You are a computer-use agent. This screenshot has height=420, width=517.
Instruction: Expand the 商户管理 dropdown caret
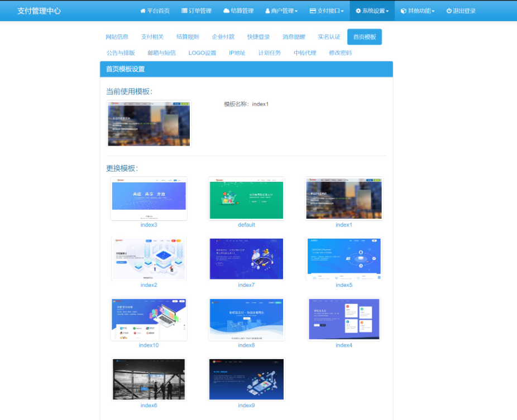[296, 11]
